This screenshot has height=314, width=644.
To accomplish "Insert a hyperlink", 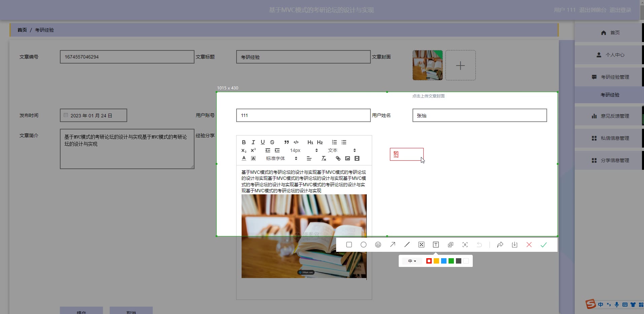I will click(x=338, y=158).
